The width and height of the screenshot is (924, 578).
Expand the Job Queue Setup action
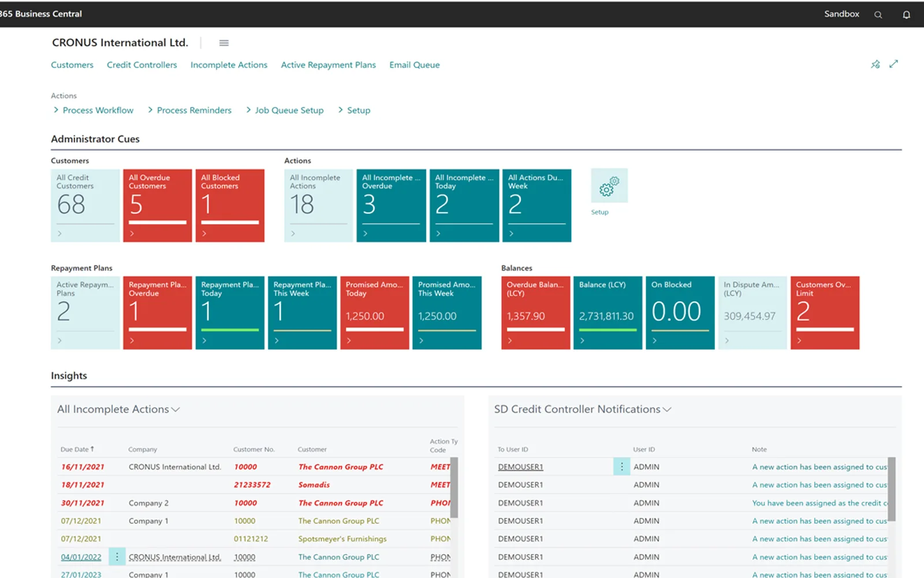tap(285, 110)
